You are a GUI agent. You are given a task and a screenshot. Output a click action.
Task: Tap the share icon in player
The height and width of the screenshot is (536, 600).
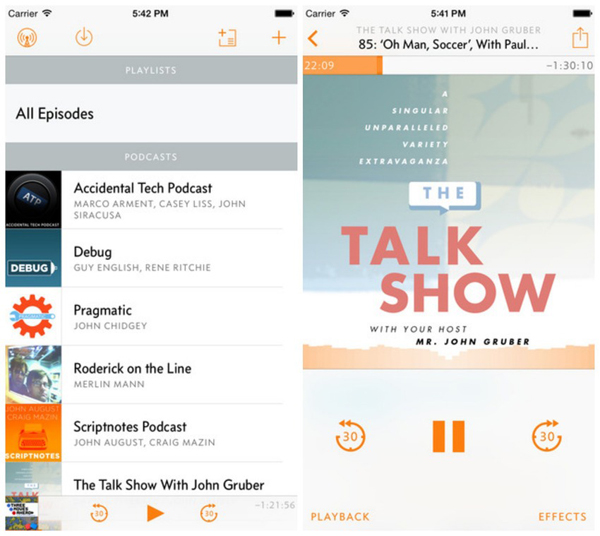click(580, 37)
